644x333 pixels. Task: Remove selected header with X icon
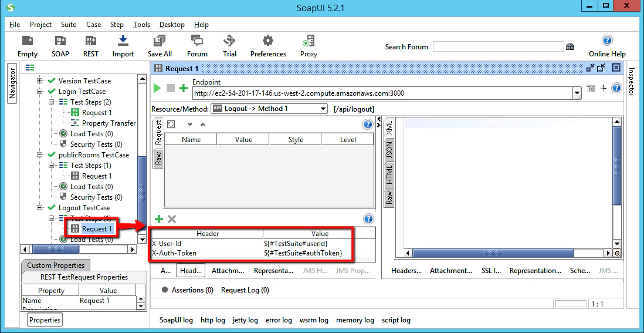click(172, 218)
